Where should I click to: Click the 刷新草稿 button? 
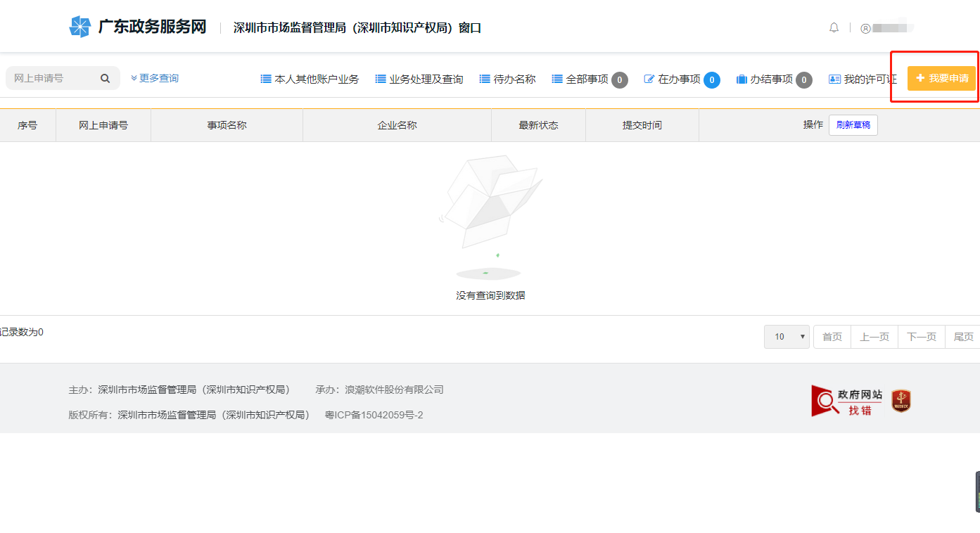click(x=853, y=124)
